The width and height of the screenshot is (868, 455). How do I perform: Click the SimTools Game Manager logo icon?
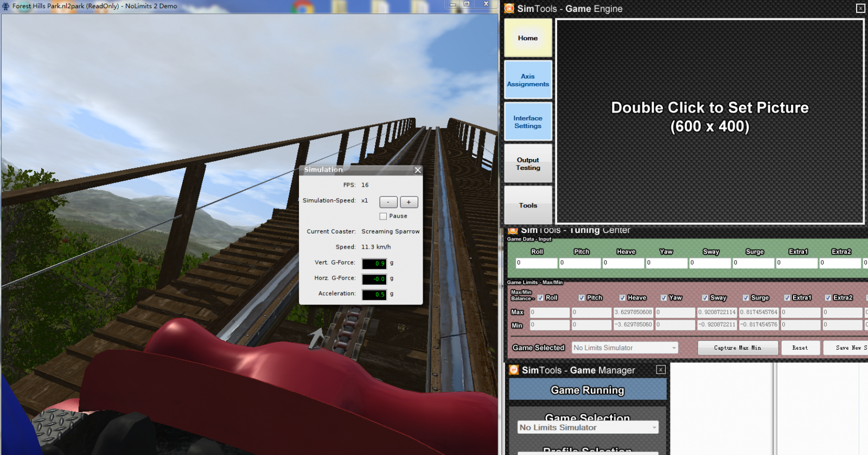point(514,370)
